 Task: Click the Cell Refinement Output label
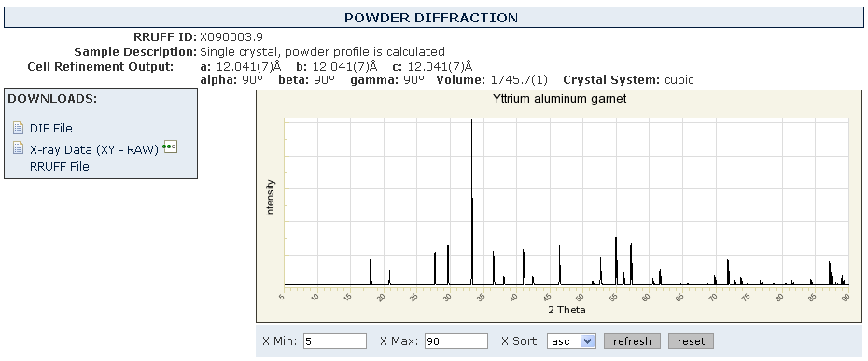pos(100,67)
